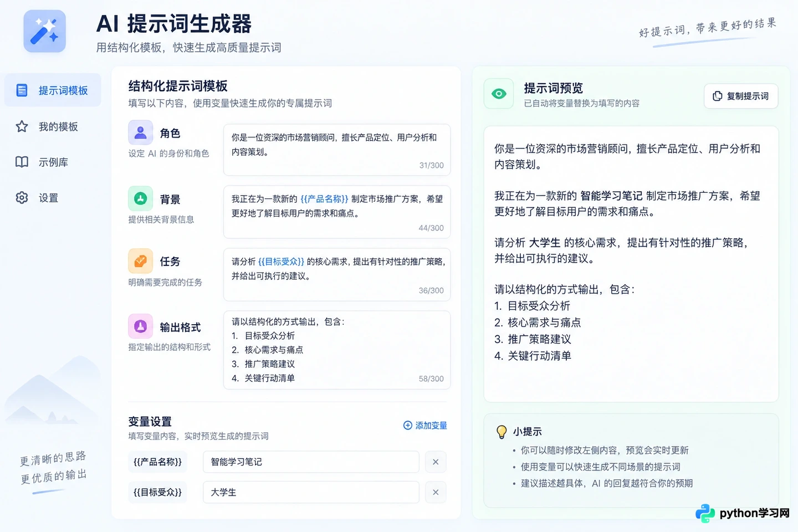Edit the 输出格式 text area
Viewport: 798px width, 532px height.
[x=337, y=350]
